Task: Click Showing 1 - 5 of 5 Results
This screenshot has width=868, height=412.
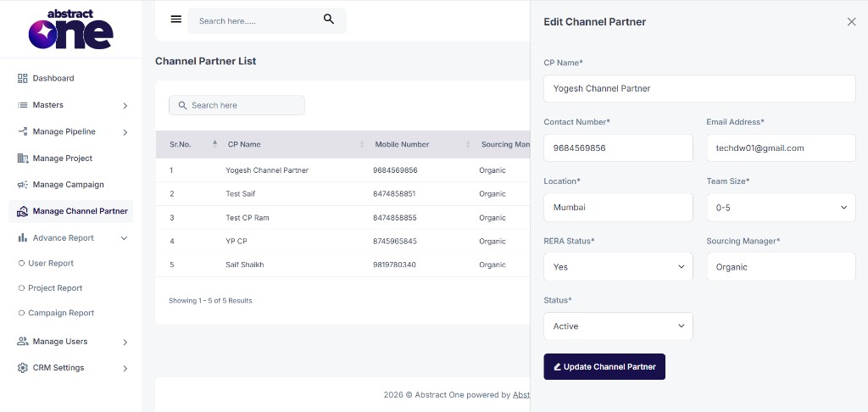Action: [x=210, y=301]
